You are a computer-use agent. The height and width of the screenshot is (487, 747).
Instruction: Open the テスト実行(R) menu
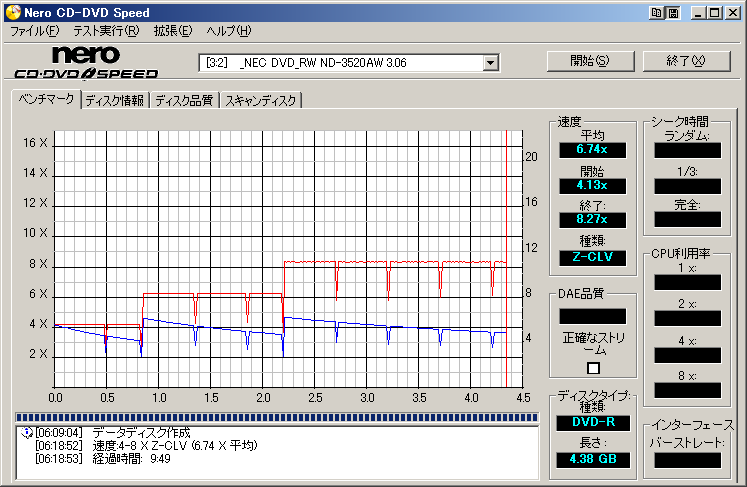pyautogui.click(x=106, y=32)
